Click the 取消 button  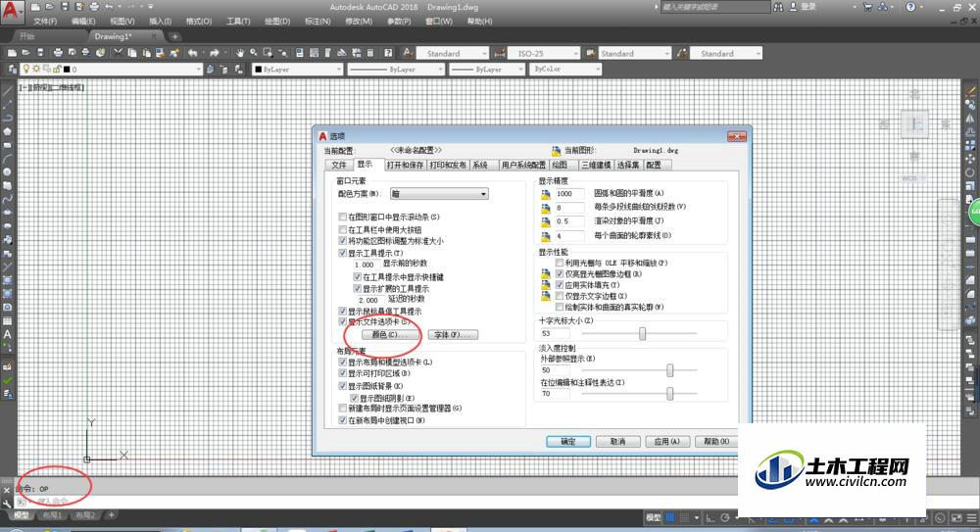617,441
